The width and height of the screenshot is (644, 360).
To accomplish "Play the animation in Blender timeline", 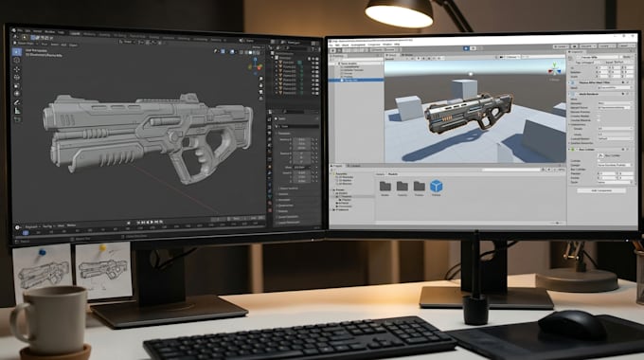I will (152, 223).
